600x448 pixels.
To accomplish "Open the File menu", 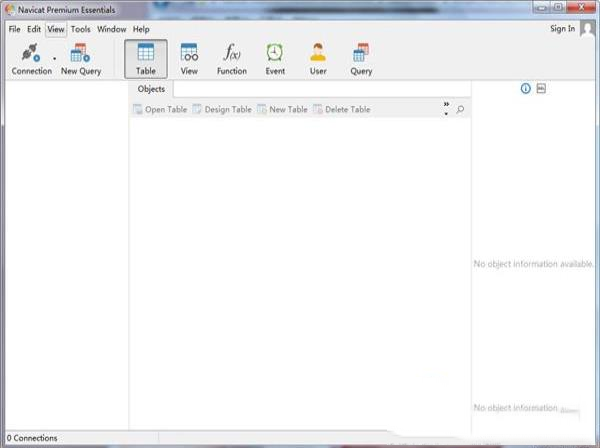I will tap(15, 29).
